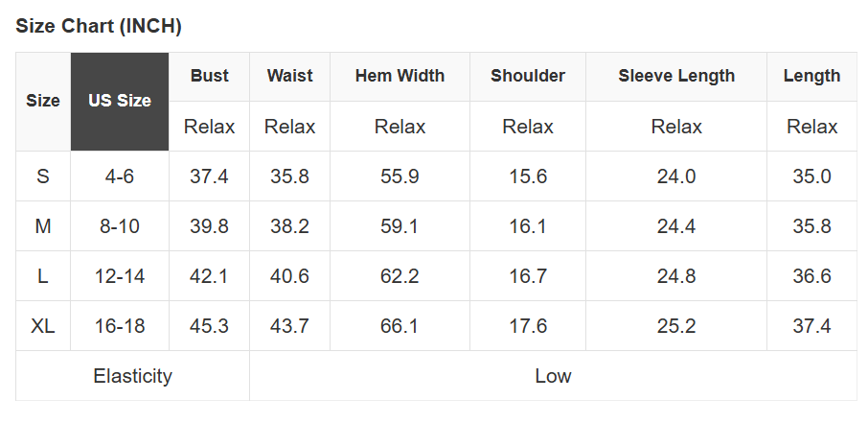Click the Size Chart (INCH) title
This screenshot has width=868, height=423.
tap(99, 26)
